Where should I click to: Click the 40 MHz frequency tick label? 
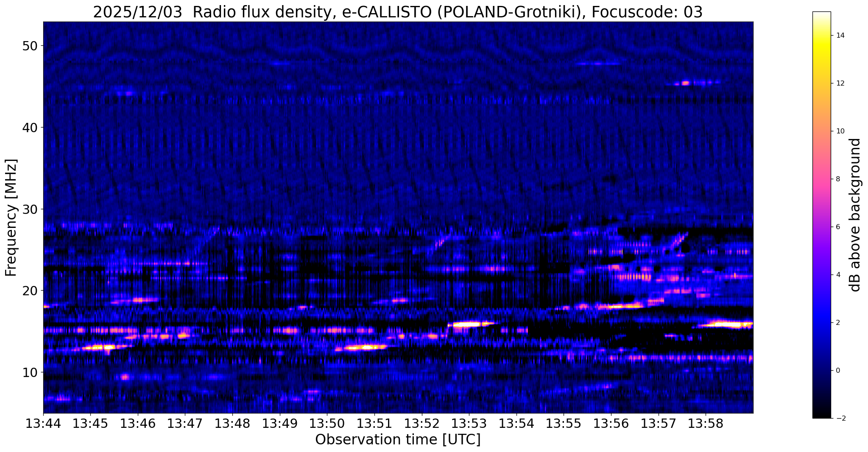click(30, 128)
